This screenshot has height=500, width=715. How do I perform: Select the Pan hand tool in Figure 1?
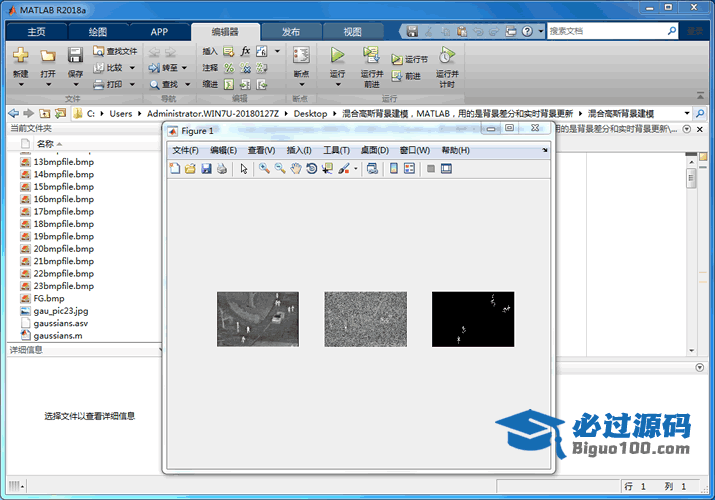coord(296,169)
